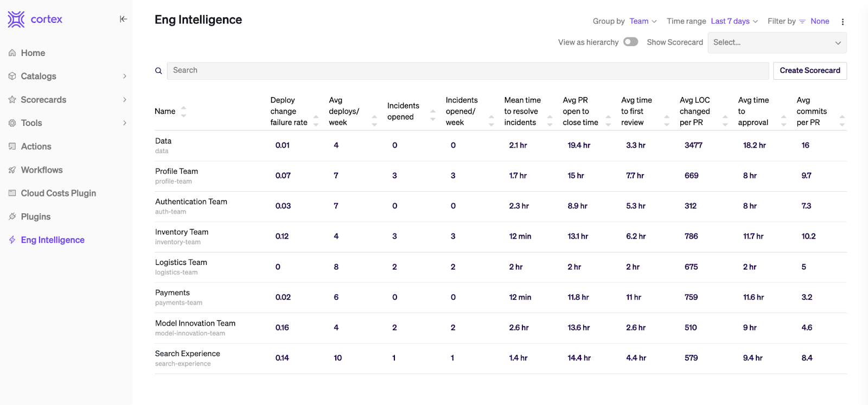Collapse the sidebar using the arrow icon
The image size is (868, 405).
pyautogui.click(x=123, y=19)
